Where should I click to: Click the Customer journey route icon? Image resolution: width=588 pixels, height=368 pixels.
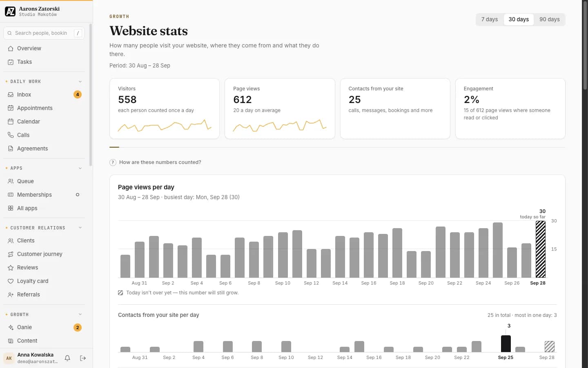[11, 254]
